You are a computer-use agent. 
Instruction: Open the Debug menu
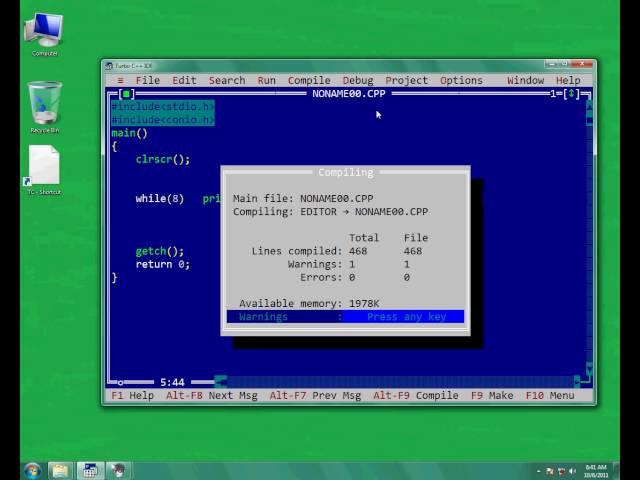(358, 80)
